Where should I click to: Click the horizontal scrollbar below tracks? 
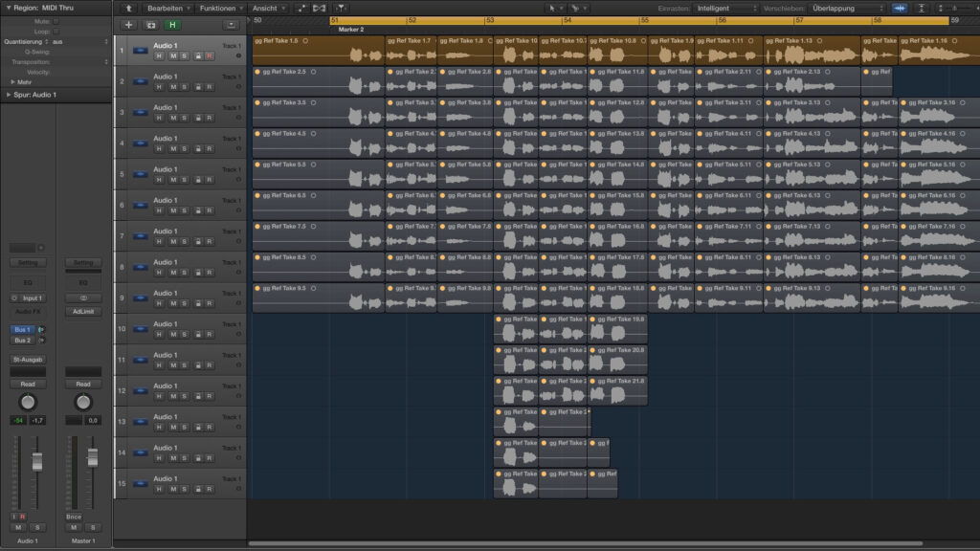[586, 543]
